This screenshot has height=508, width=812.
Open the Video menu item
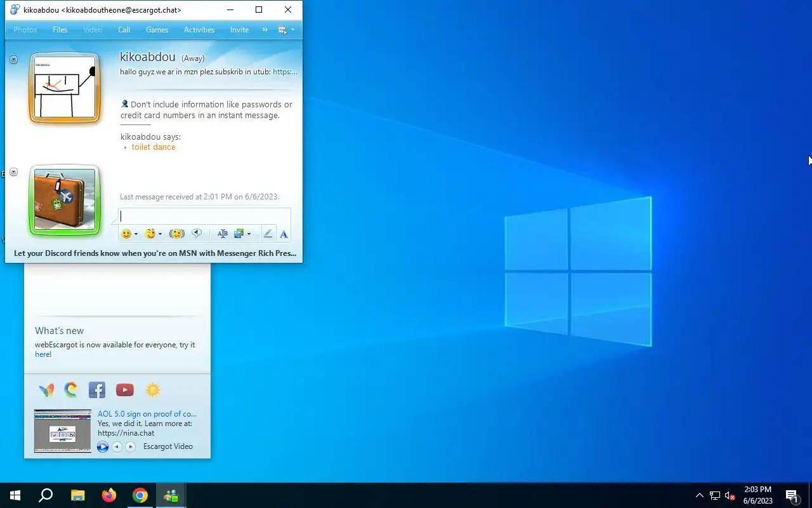coord(93,30)
